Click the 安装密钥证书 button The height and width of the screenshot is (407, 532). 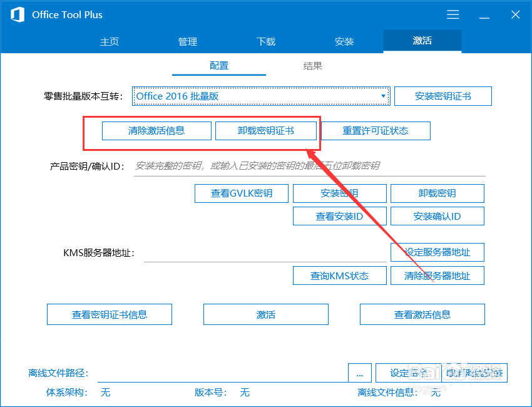pyautogui.click(x=442, y=96)
